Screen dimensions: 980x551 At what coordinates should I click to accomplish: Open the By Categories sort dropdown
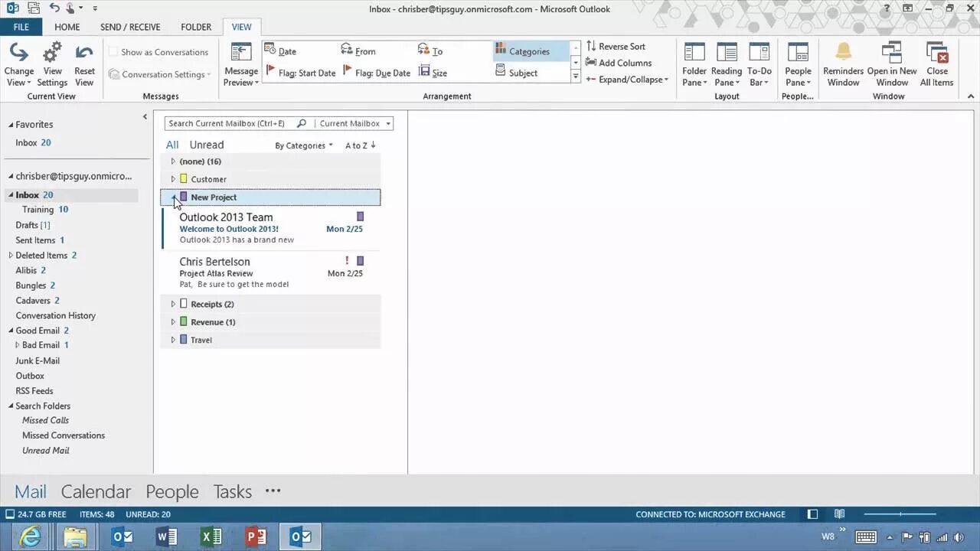(304, 145)
